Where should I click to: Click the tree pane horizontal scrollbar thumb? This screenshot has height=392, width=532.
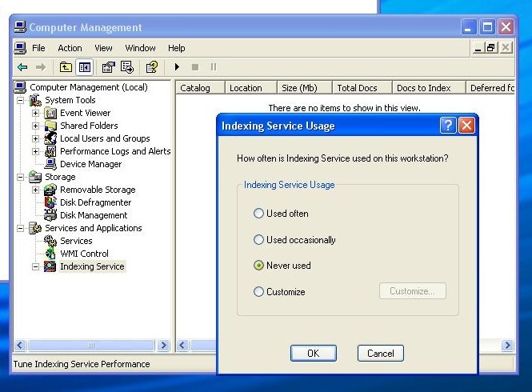[91, 345]
